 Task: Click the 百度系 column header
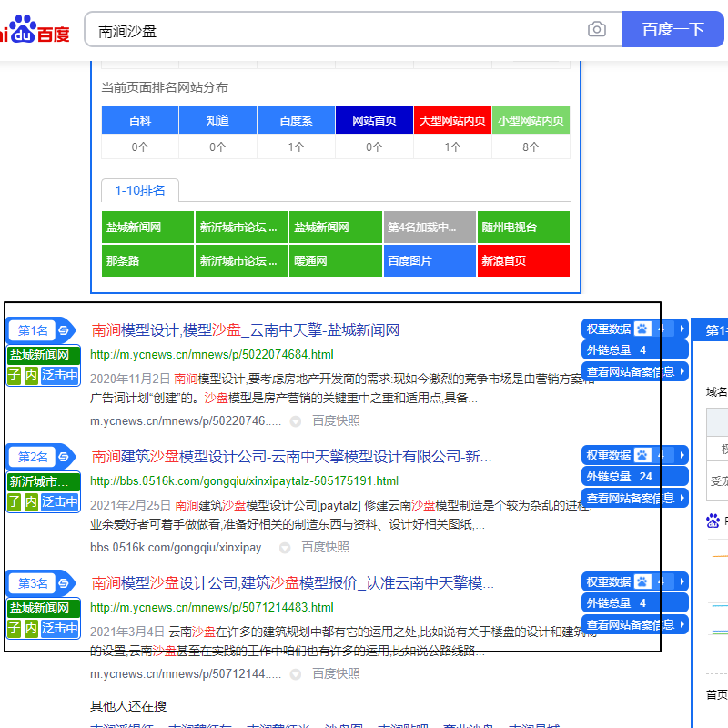click(296, 121)
